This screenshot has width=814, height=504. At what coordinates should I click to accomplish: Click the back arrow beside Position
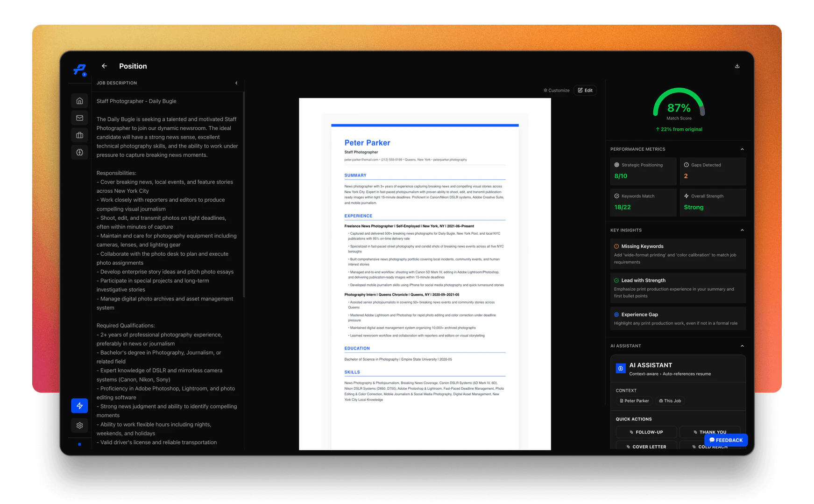104,66
